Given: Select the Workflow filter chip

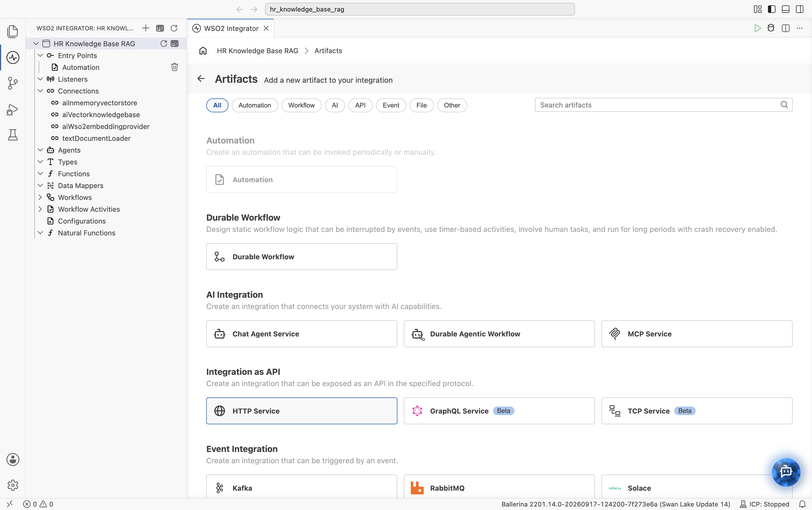Looking at the screenshot, I should tap(301, 105).
